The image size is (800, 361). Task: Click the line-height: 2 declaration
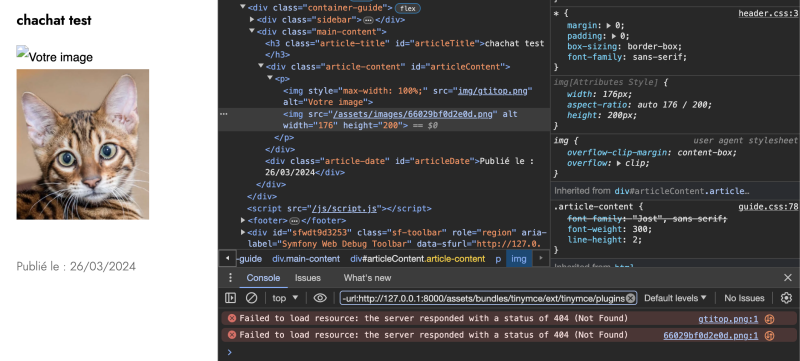[605, 240]
